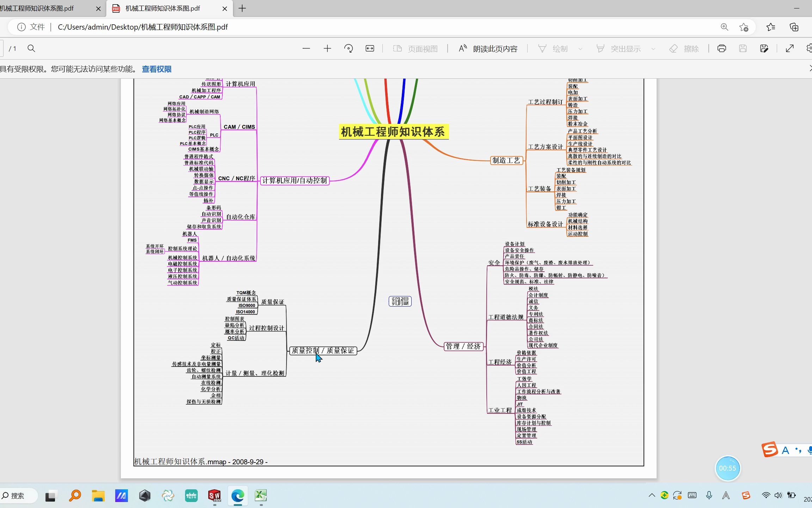Open File Explorer from the taskbar

pos(98,496)
